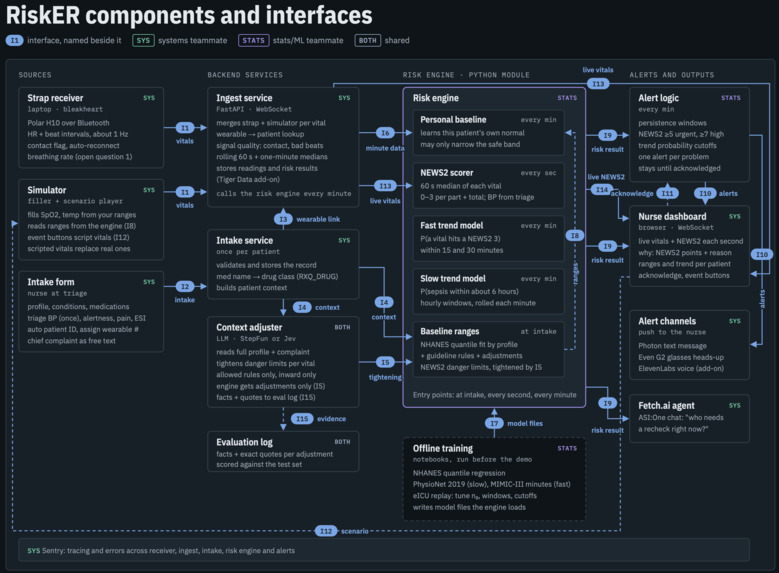Click the I15 evidence badge

click(302, 418)
